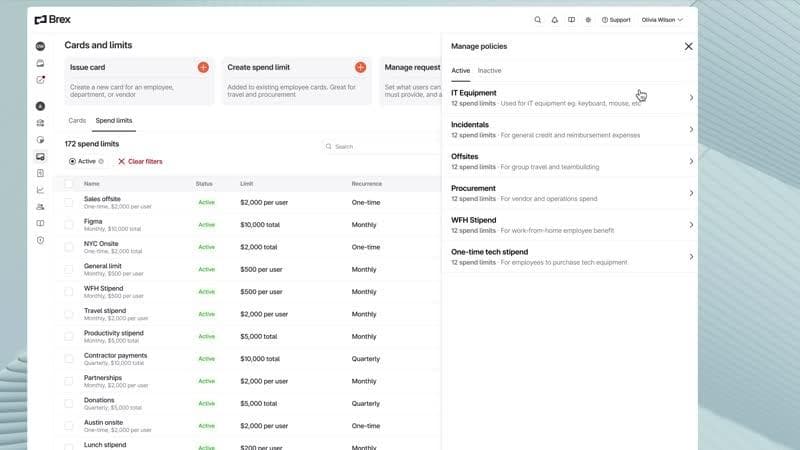
Task: Click the Create spend limit title
Action: click(258, 67)
